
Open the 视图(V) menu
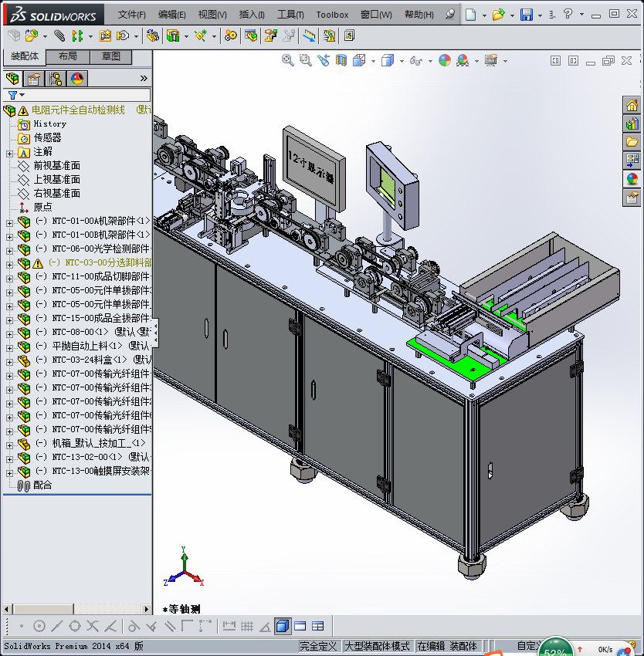[x=212, y=15]
